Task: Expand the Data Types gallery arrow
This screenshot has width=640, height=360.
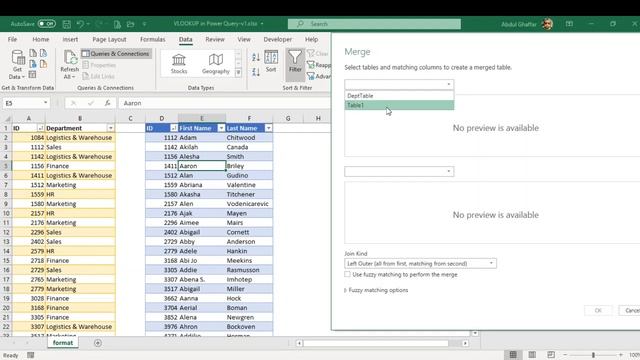Action: 238,73
